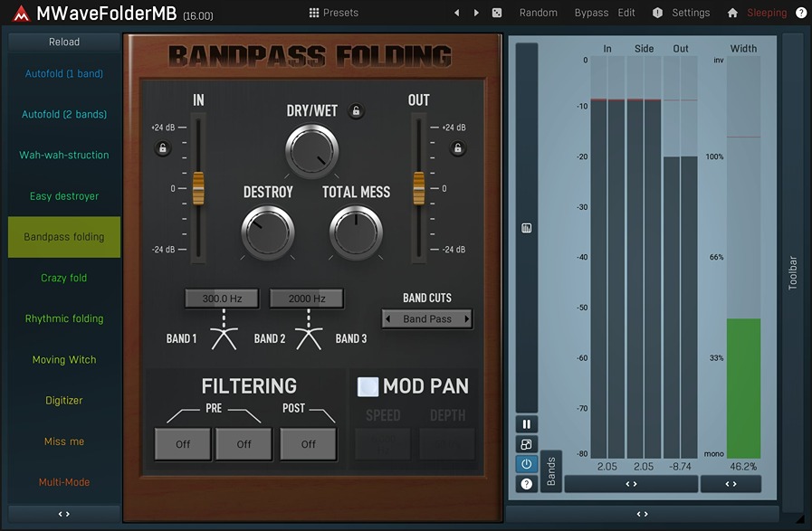Screen dimensions: 812x531
Task: Click the resize icon below the pause button
Action: tap(525, 443)
